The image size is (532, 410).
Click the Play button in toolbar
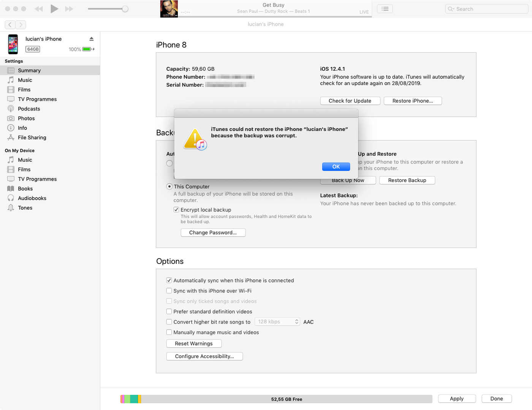tap(54, 9)
